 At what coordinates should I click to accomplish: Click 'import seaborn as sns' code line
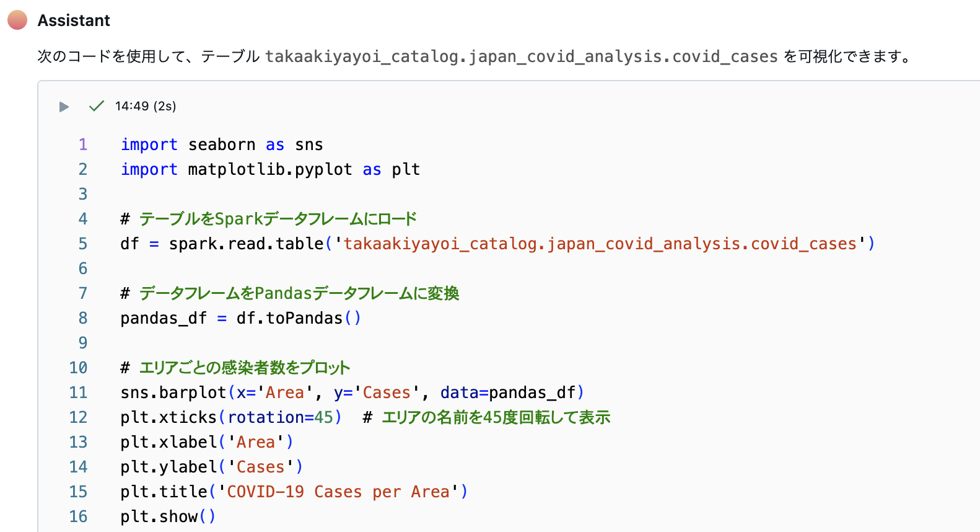click(x=222, y=144)
